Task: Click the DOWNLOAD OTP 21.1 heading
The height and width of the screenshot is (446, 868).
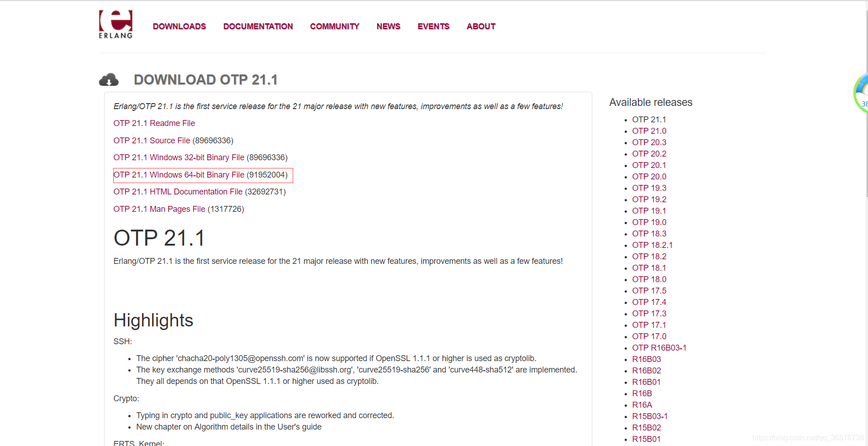Action: tap(205, 80)
